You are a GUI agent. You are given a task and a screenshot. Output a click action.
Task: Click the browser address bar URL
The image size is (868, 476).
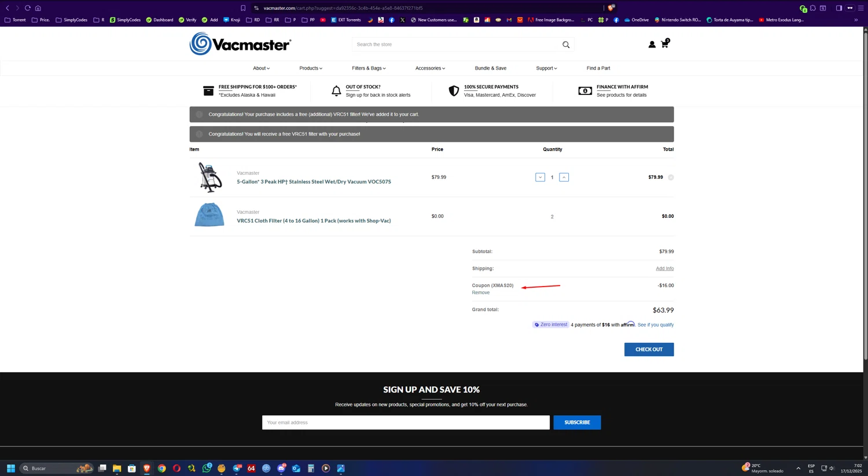343,8
